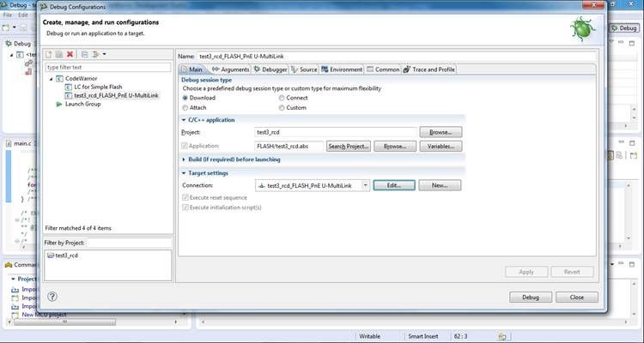
Task: Click Browse button next to Application field
Action: pos(395,147)
